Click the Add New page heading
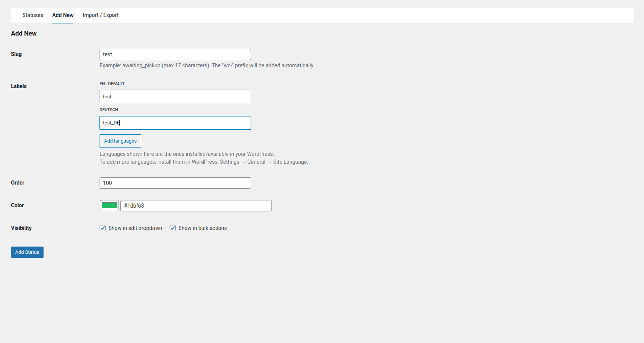The image size is (644, 343). [24, 33]
